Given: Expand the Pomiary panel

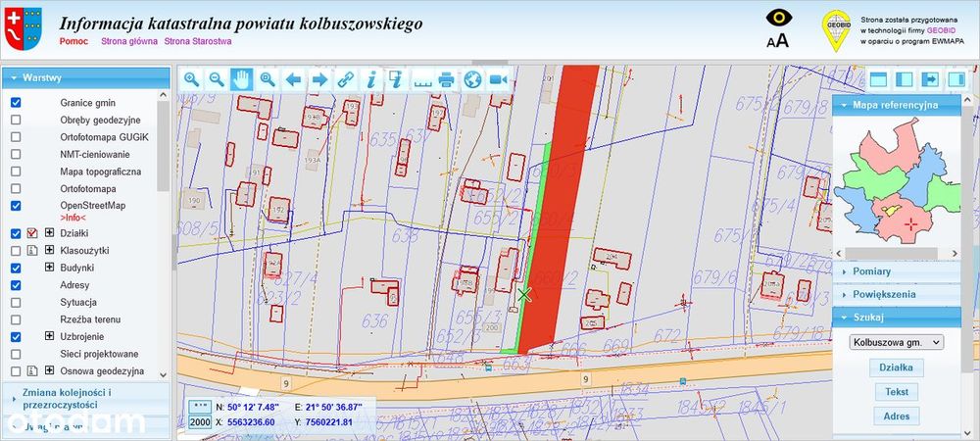Looking at the screenshot, I should pyautogui.click(x=897, y=271).
